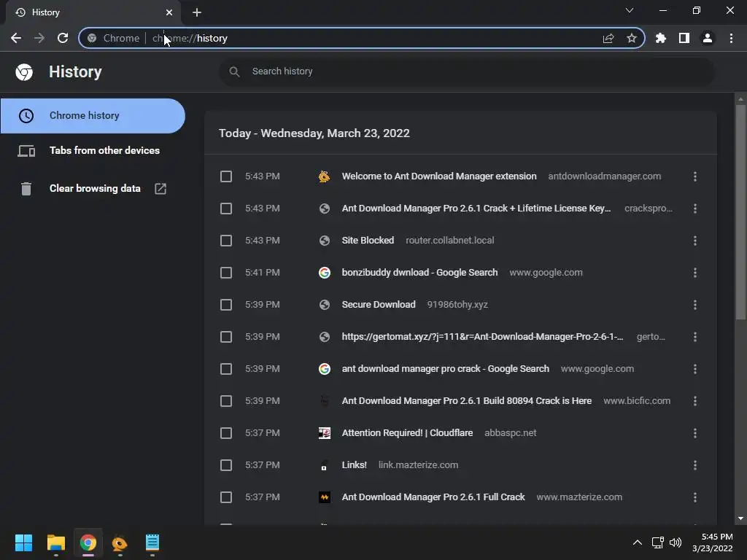Screen dimensions: 747x560
Task: Open actions menu for crackspro entry
Action: click(695, 209)
